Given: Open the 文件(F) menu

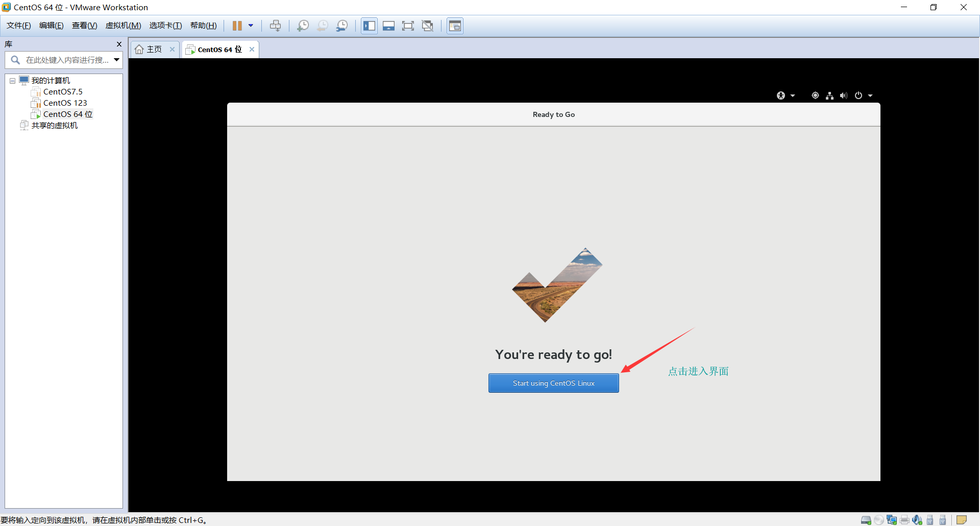Looking at the screenshot, I should pyautogui.click(x=18, y=26).
